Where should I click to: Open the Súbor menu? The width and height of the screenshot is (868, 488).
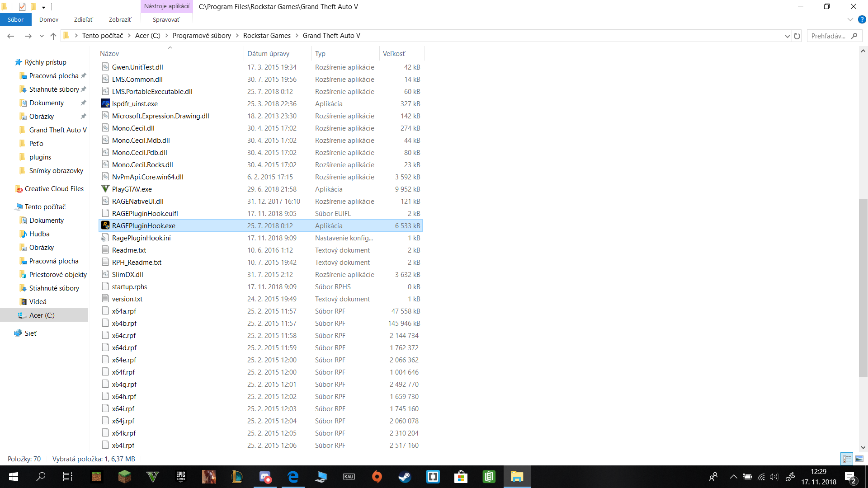(x=15, y=19)
